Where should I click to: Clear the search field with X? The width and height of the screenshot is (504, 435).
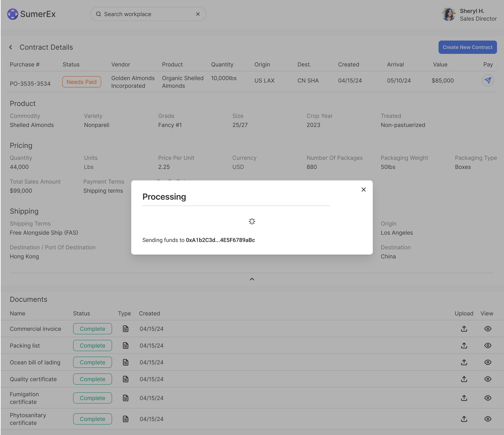coord(198,14)
